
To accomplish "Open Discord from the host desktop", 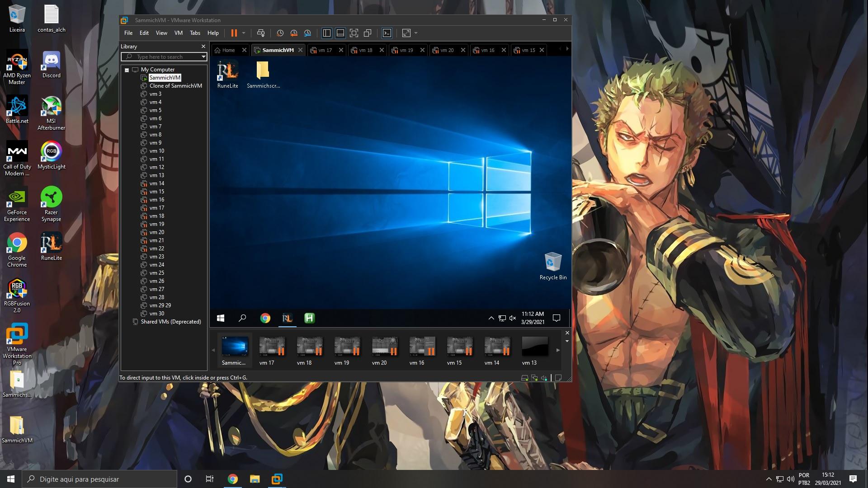I will tap(52, 65).
